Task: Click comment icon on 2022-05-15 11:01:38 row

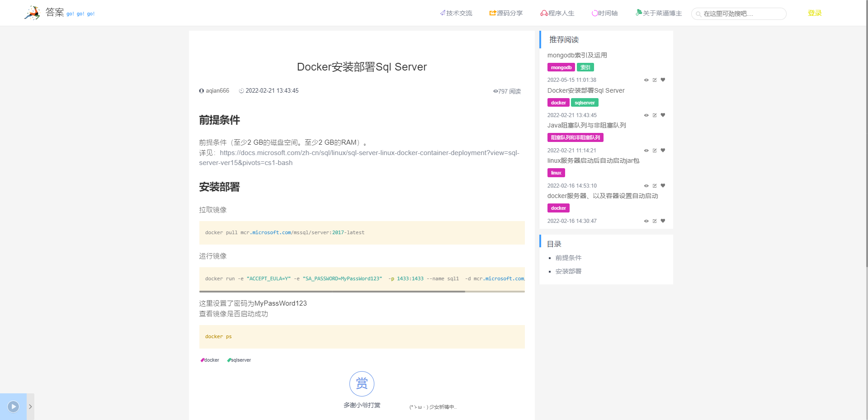Action: pyautogui.click(x=655, y=80)
